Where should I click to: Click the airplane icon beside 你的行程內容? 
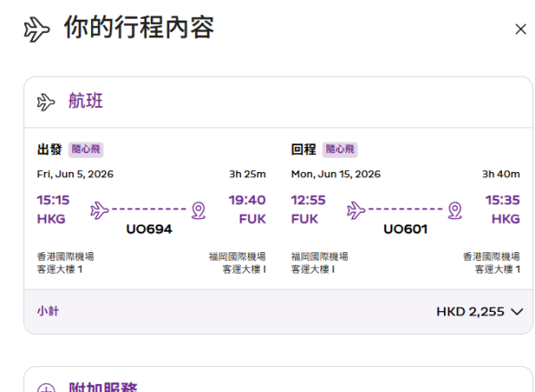pyautogui.click(x=37, y=29)
